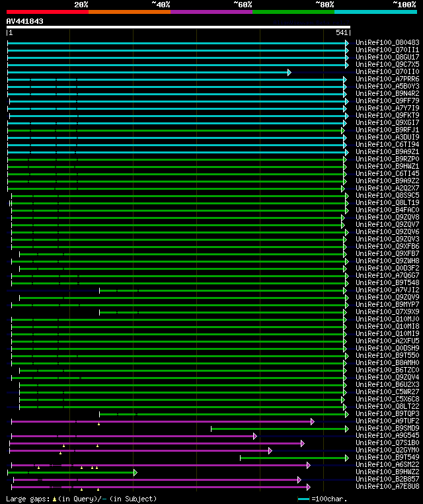This screenshot has height=504, width=423.
Task: Select the UniRef100_B9RFJ1 label
Action: pos(387,130)
